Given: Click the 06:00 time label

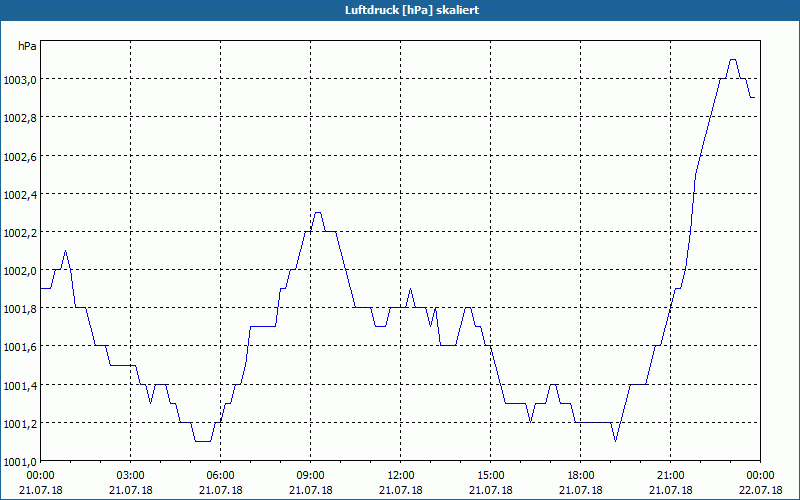Looking at the screenshot, I should click(220, 476).
